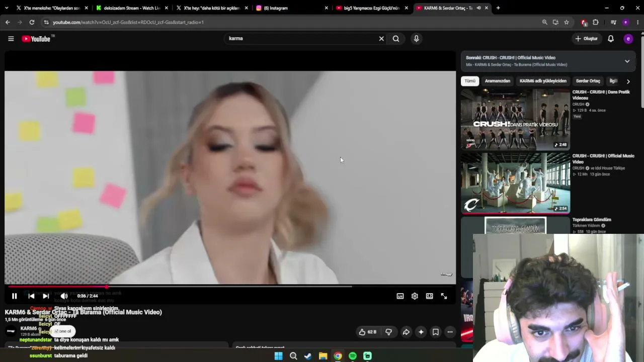The width and height of the screenshot is (644, 362).
Task: Toggle subtitles on the video player
Action: [x=400, y=296]
